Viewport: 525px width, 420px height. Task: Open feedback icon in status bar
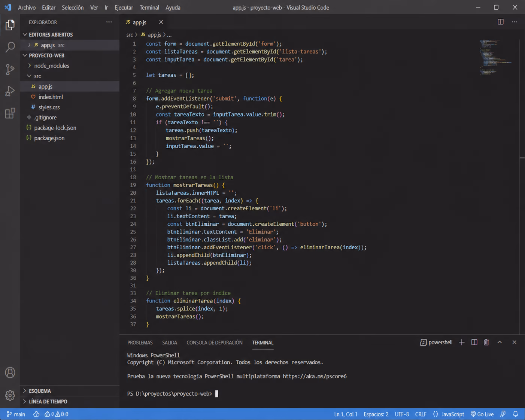[503, 414]
